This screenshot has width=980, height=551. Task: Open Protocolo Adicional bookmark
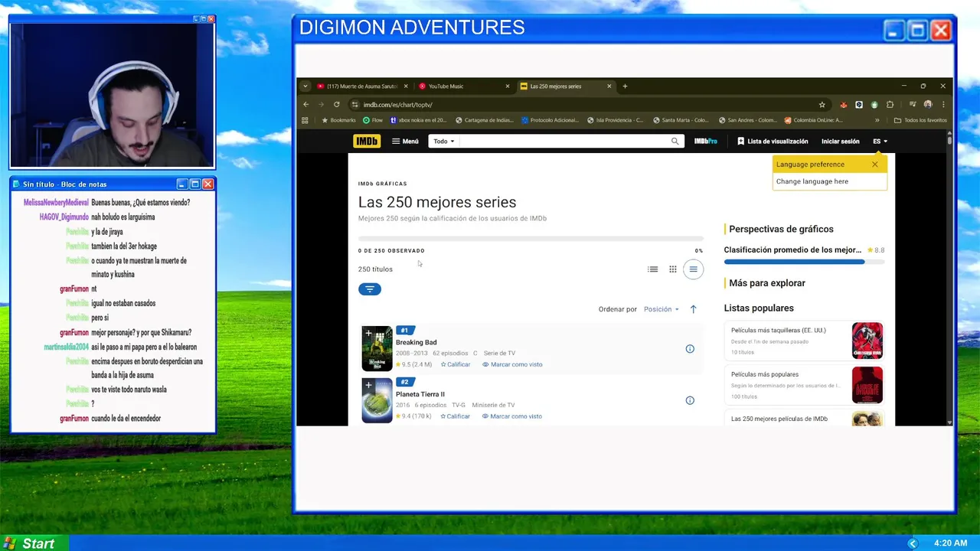pos(550,120)
